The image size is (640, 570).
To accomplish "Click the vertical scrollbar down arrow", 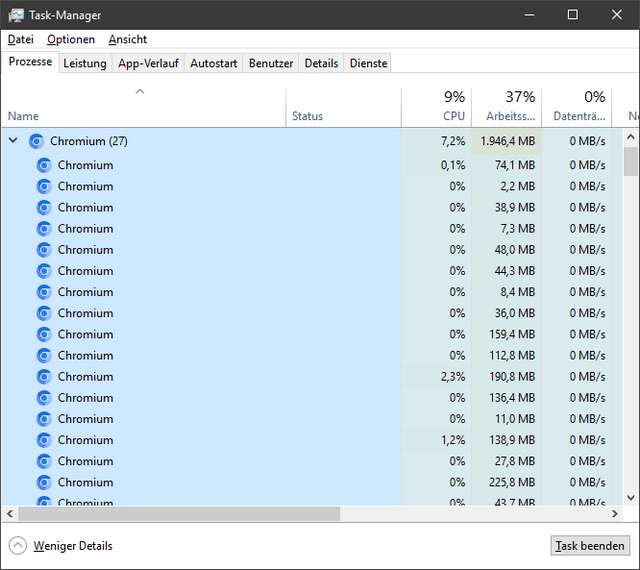I will (x=631, y=497).
